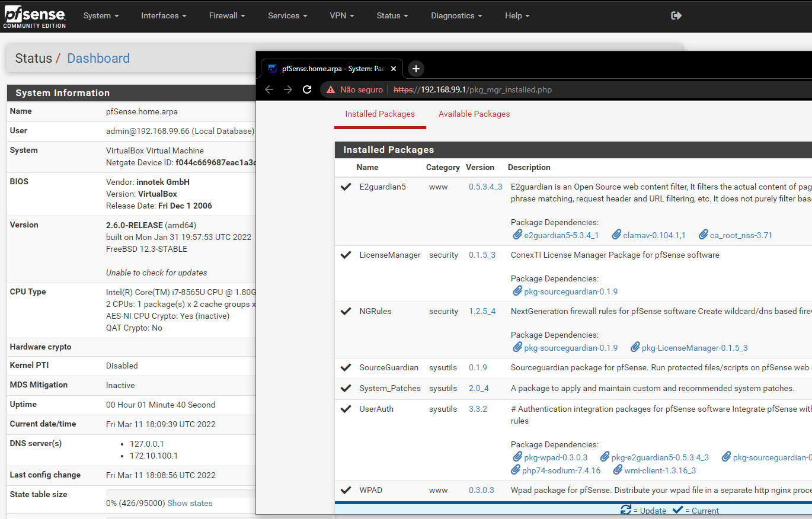This screenshot has width=812, height=519.
Task: Open LicenseManager version 0.1.5_3 link
Action: (x=482, y=255)
